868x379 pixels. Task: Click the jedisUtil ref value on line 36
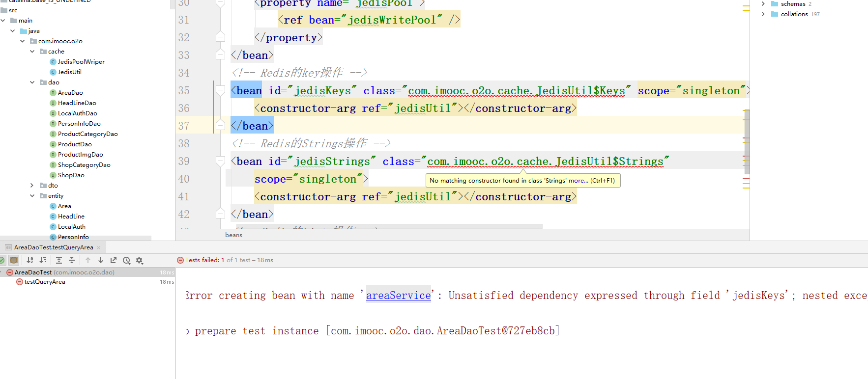[x=423, y=108]
